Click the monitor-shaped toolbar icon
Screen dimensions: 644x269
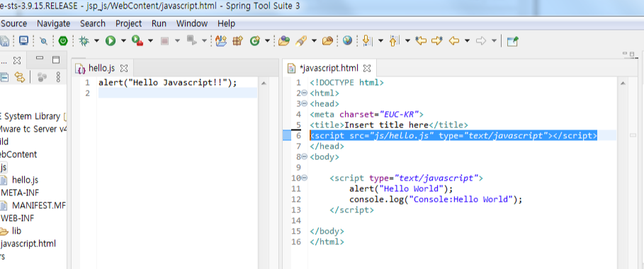23,40
